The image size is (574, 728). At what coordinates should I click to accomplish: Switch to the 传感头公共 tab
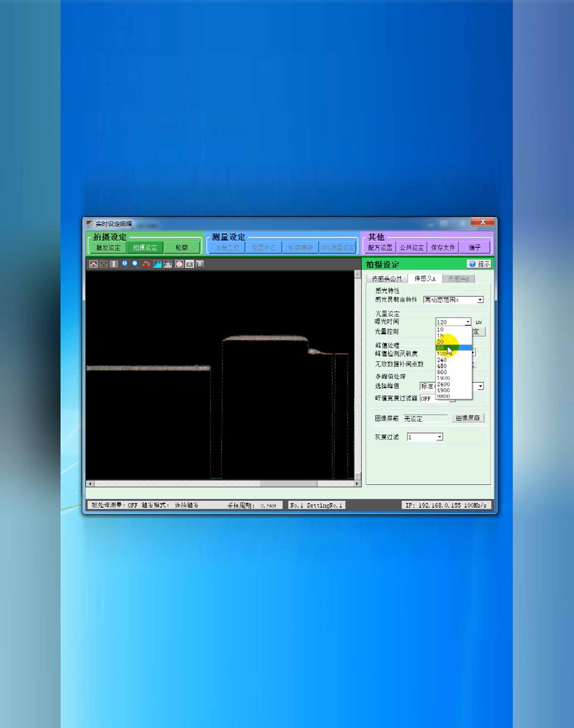(x=387, y=279)
